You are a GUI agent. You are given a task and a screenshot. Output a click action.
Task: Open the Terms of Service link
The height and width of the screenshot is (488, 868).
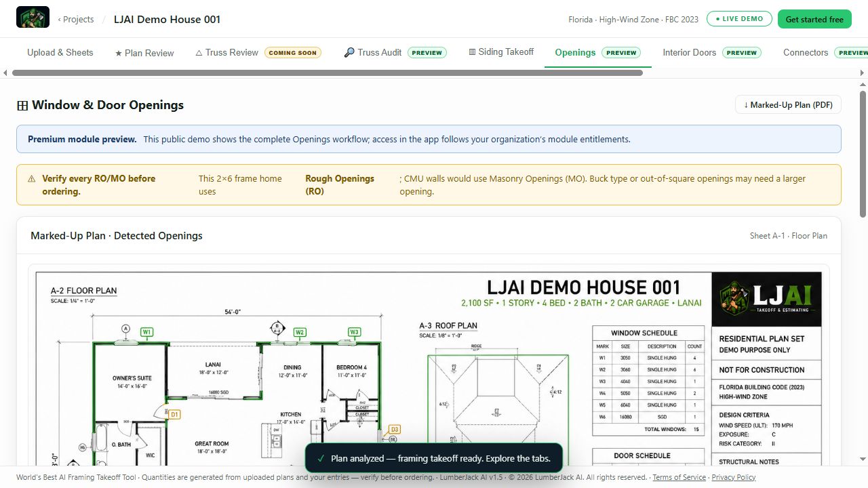coord(679,477)
